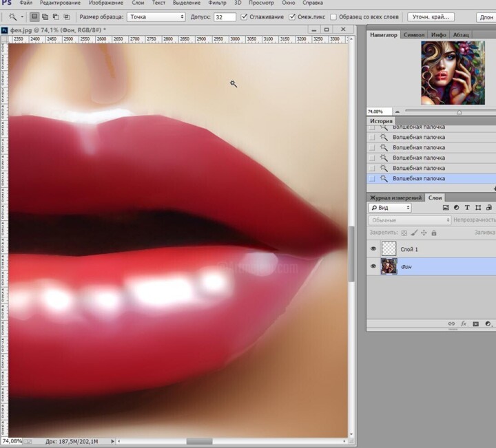
Task: Click the Photoshop logo in menu bar
Action: (x=6, y=3)
